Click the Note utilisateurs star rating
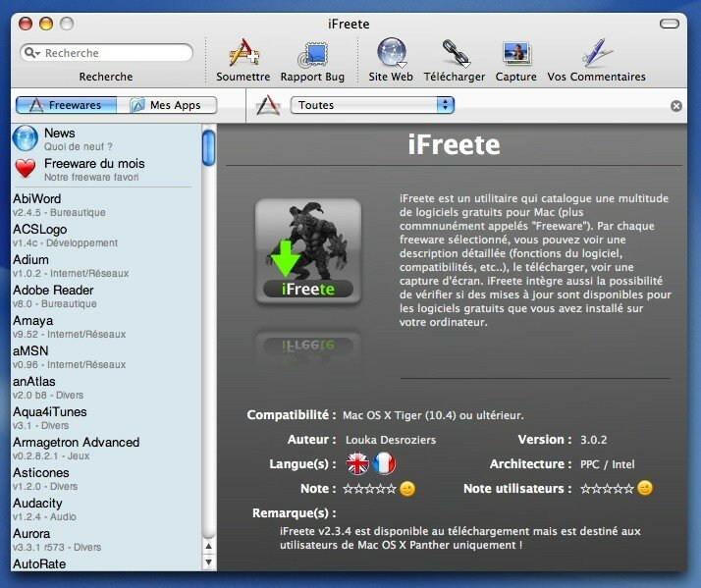This screenshot has height=588, width=701. 607,489
